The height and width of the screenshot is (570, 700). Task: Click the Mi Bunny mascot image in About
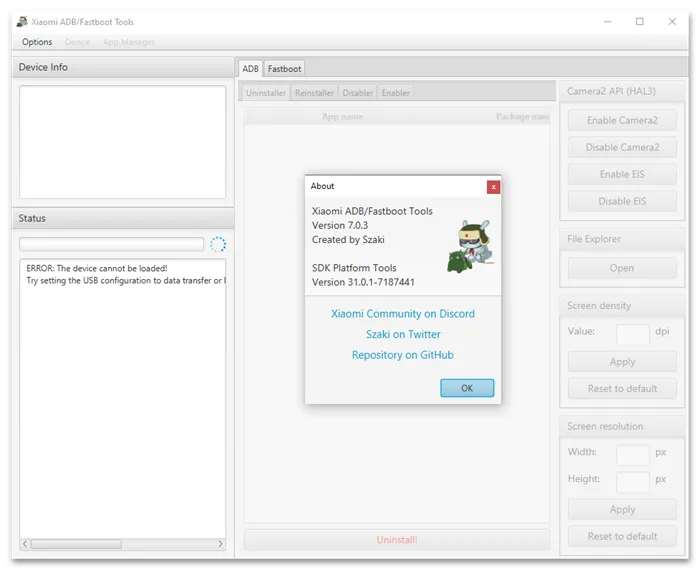tap(470, 246)
